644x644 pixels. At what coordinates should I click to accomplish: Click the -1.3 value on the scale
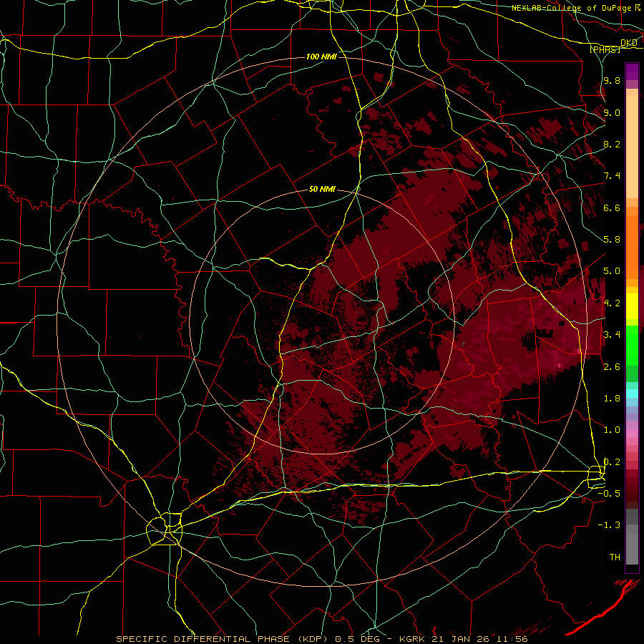click(x=610, y=525)
